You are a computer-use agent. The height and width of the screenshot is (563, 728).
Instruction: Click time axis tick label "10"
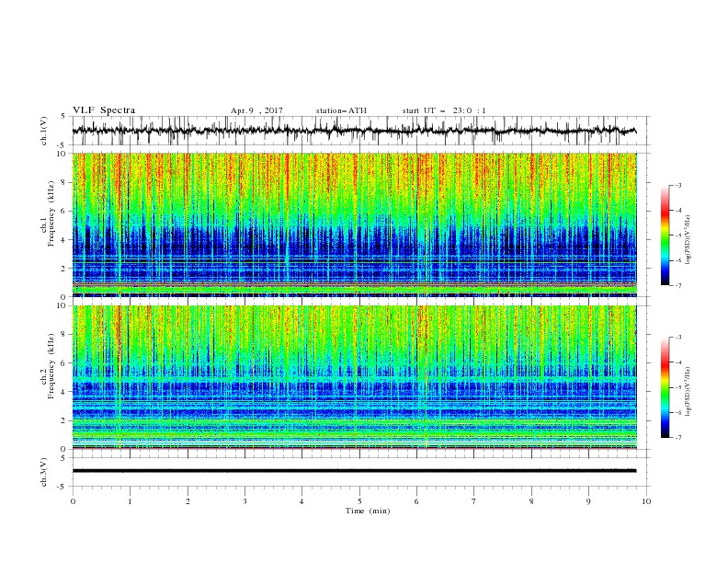[646, 501]
